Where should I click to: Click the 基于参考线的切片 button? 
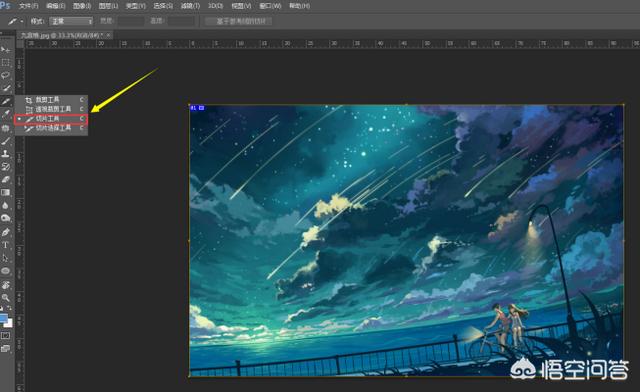239,21
